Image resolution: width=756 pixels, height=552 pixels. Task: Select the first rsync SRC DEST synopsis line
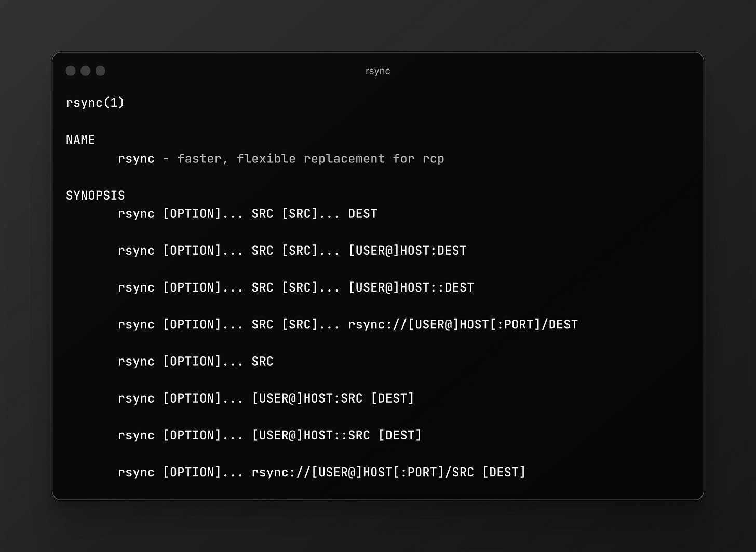pyautogui.click(x=247, y=213)
